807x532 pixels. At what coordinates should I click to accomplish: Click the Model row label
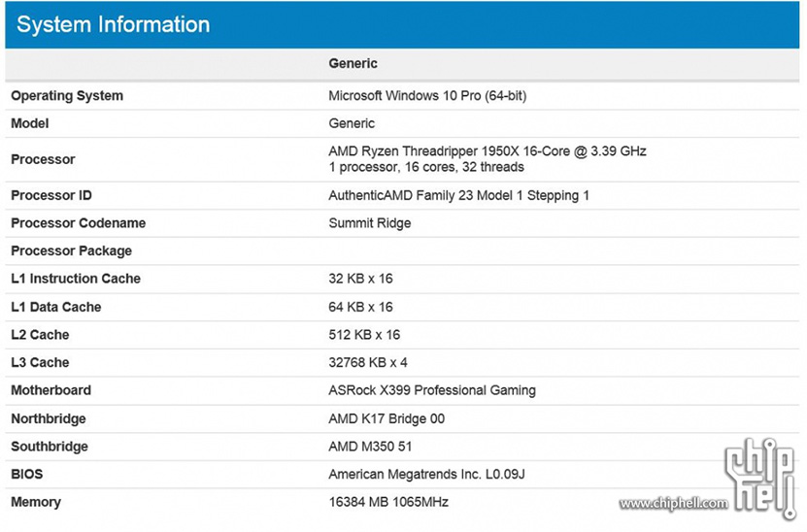point(30,123)
